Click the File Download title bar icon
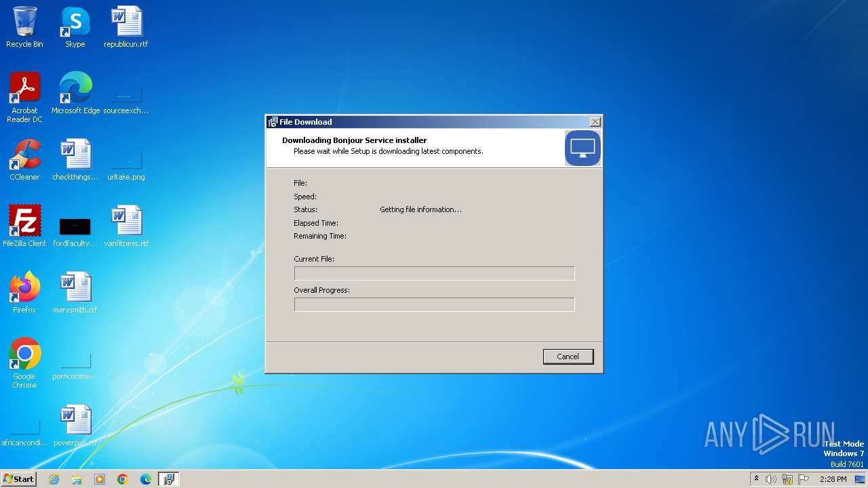 pos(273,122)
